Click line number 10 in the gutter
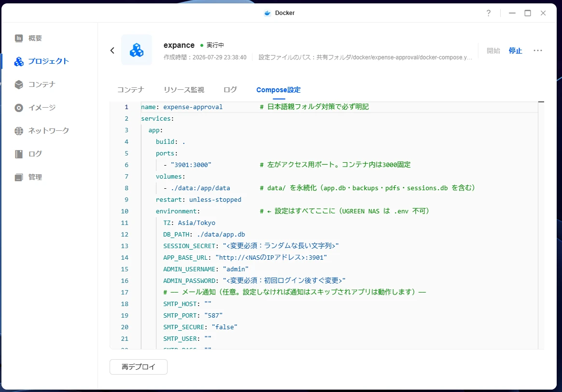The height and width of the screenshot is (392, 562). pos(125,211)
